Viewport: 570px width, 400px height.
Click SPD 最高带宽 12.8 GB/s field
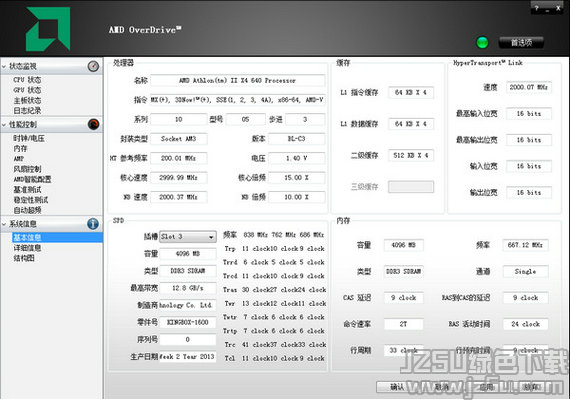click(x=188, y=288)
